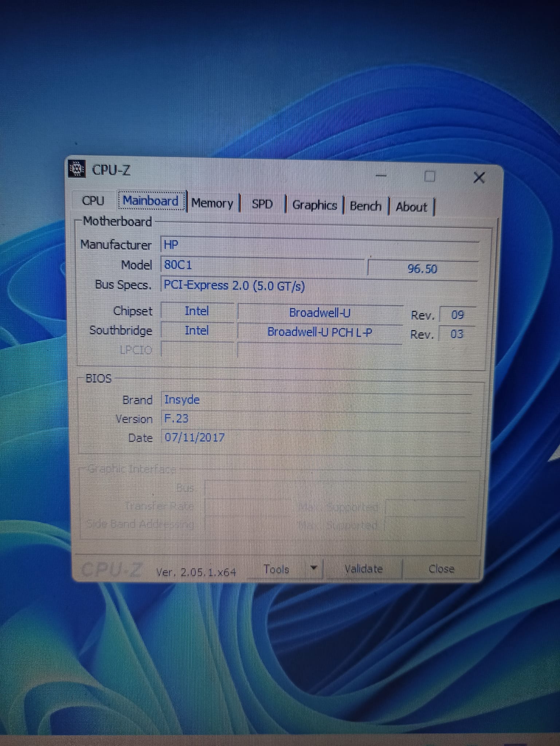
Task: Click the Broadwell-U PCH L-P field
Action: [320, 332]
